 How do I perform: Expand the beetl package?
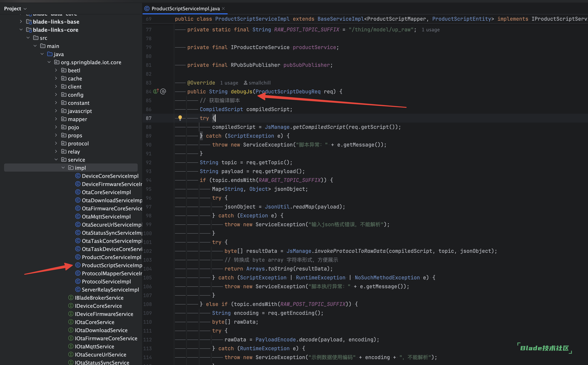point(56,70)
